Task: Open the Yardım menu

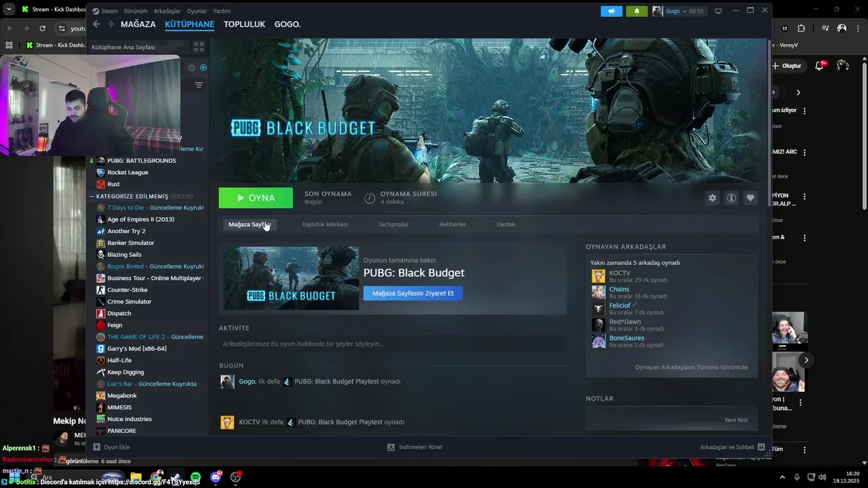Action: pyautogui.click(x=222, y=11)
